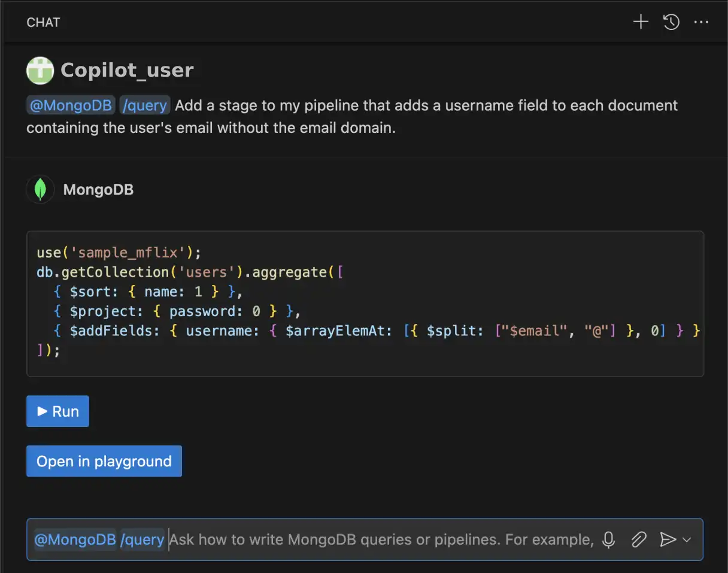Run the generated aggregation query
The width and height of the screenshot is (728, 573).
click(57, 411)
